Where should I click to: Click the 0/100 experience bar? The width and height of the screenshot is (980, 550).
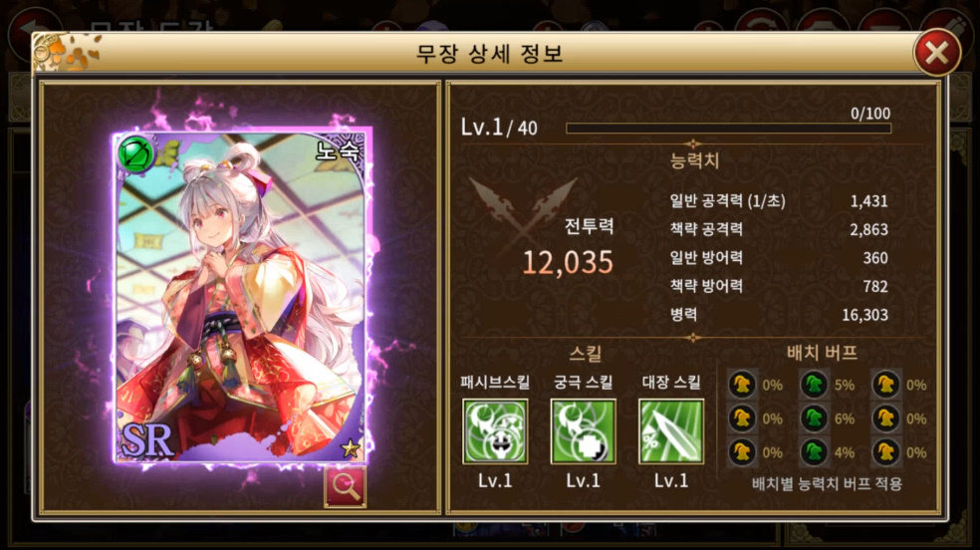pos(728,129)
